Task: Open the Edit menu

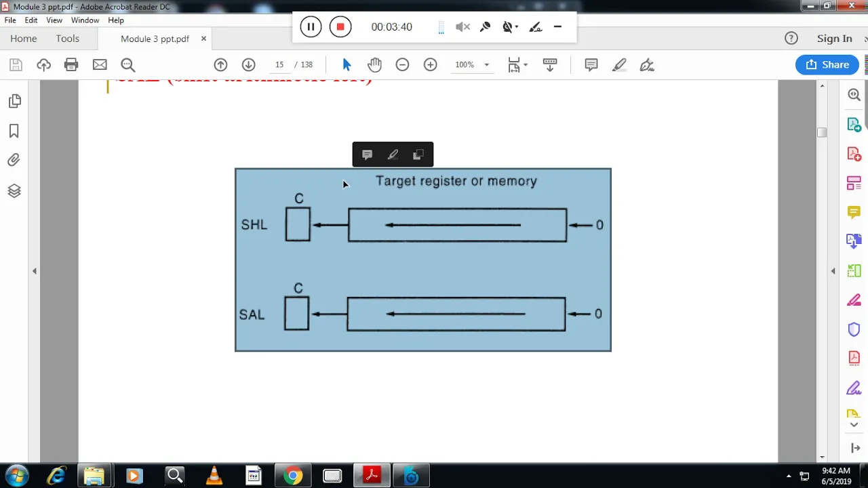Action: coord(31,20)
